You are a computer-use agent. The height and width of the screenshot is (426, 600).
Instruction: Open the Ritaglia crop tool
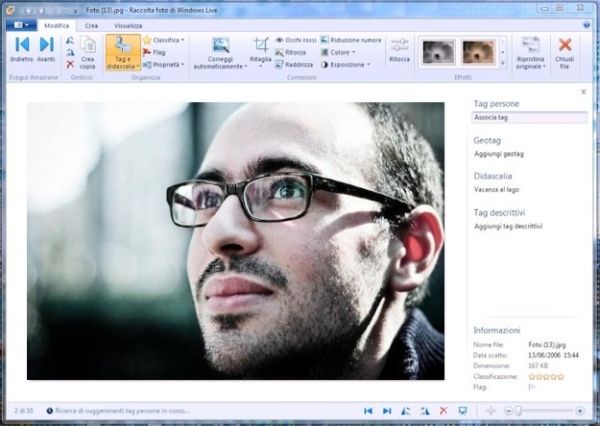coord(261,51)
